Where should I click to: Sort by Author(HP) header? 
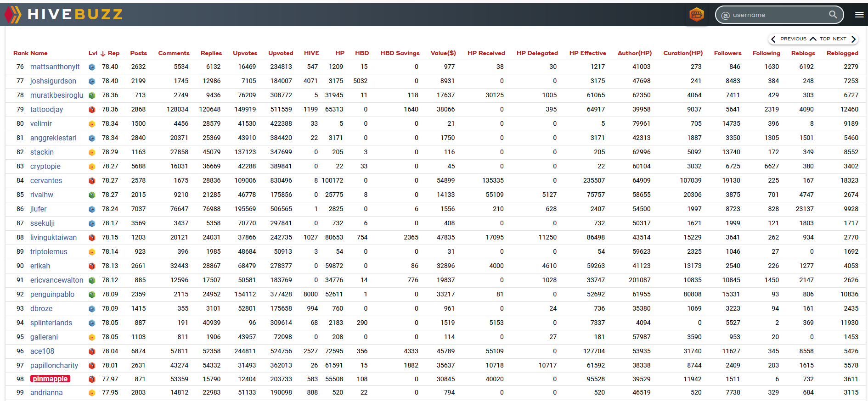click(635, 53)
